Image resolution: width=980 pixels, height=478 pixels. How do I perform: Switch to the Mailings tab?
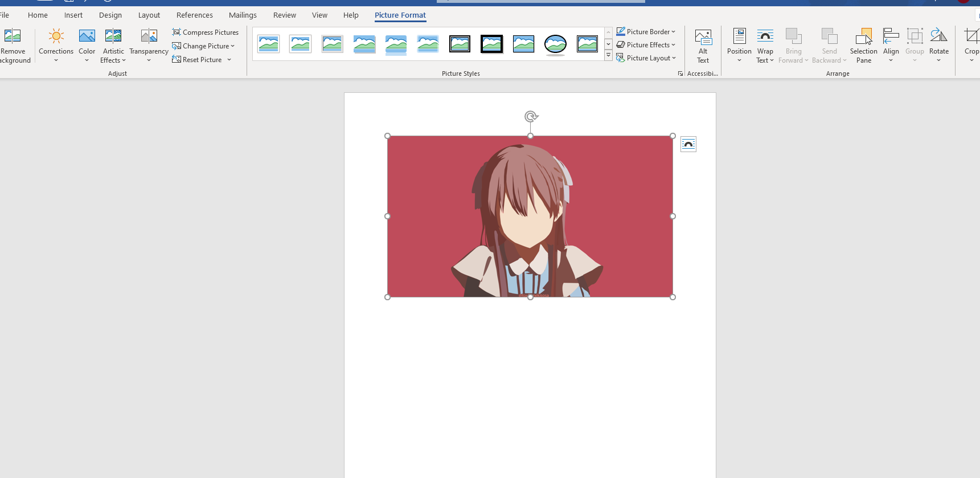[243, 15]
